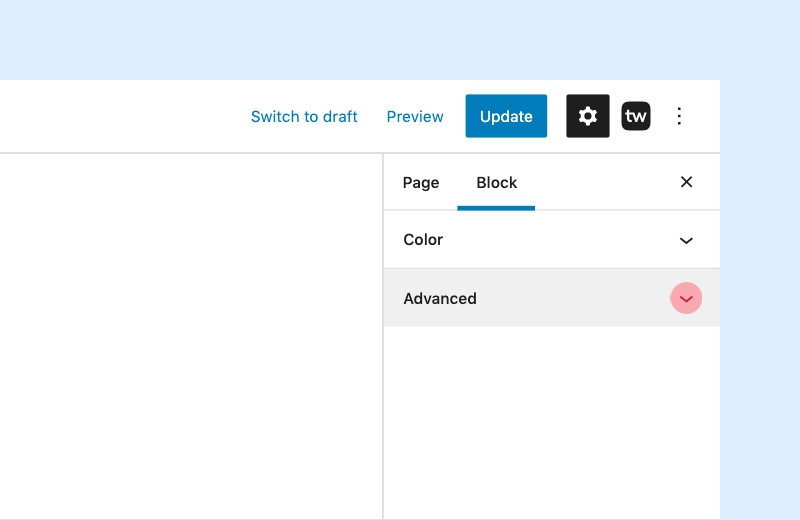This screenshot has height=520, width=800.
Task: Select the Block tab
Action: click(496, 183)
